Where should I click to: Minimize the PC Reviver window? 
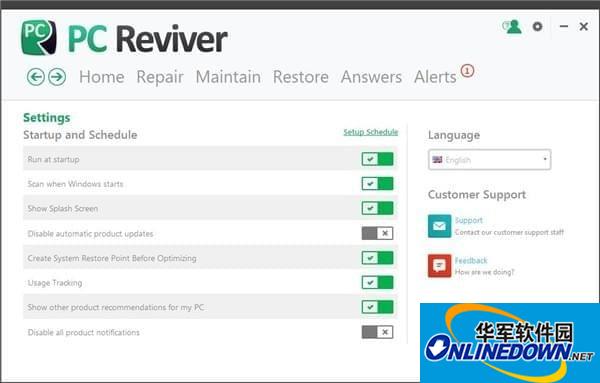[564, 26]
